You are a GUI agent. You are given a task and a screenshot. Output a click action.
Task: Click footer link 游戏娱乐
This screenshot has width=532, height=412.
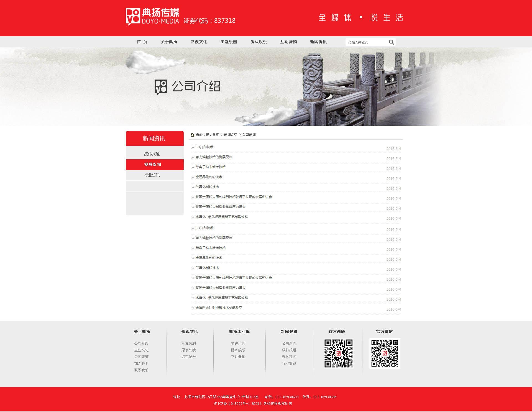tap(238, 350)
